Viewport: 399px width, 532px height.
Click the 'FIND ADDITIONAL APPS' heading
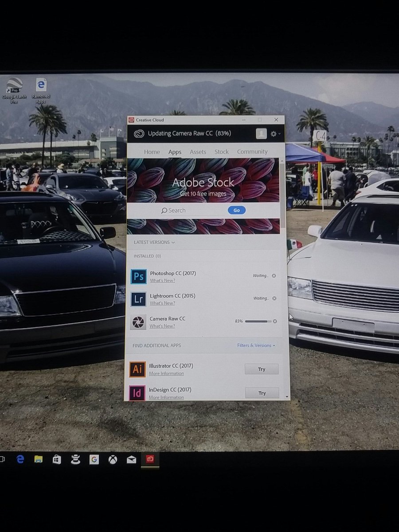click(x=156, y=345)
